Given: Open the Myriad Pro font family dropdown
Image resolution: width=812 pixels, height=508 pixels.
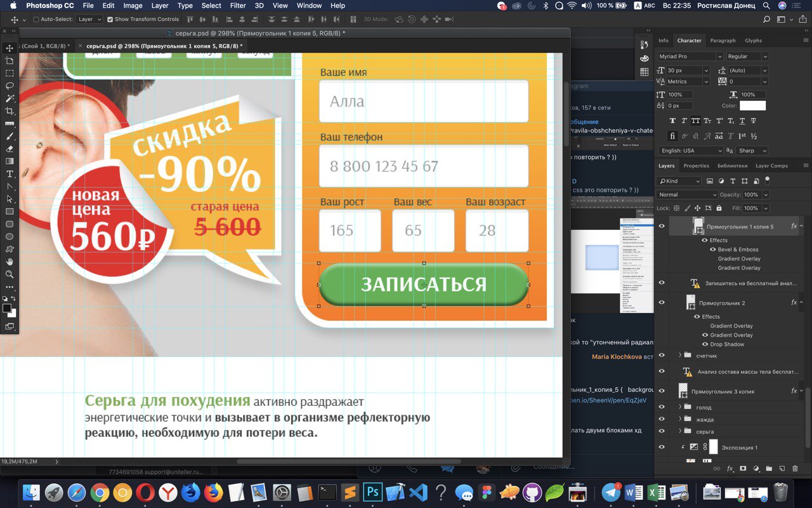Looking at the screenshot, I should [x=690, y=57].
